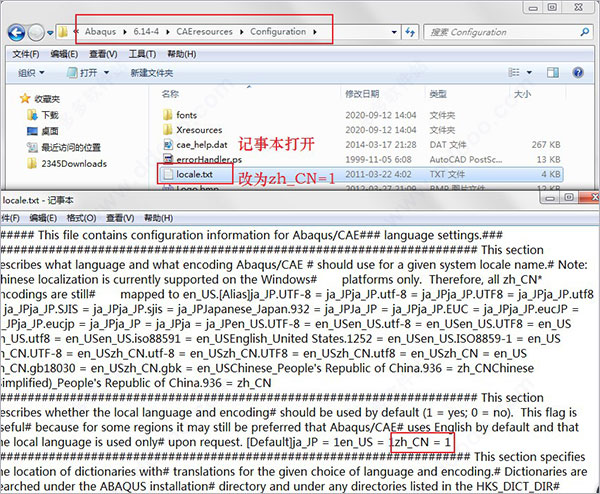Place cursor at 'zh_CN = 1' in Notepad
The height and width of the screenshot is (494, 600).
(423, 442)
